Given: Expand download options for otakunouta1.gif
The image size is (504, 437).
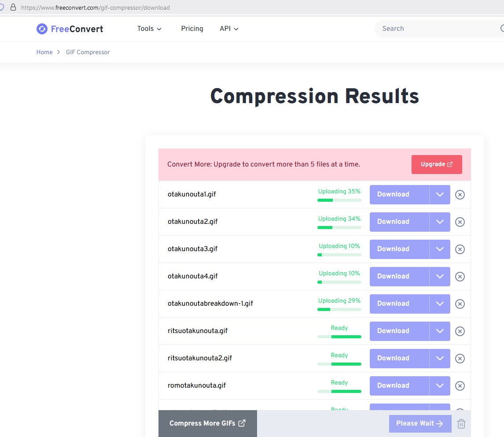Looking at the screenshot, I should pos(440,195).
